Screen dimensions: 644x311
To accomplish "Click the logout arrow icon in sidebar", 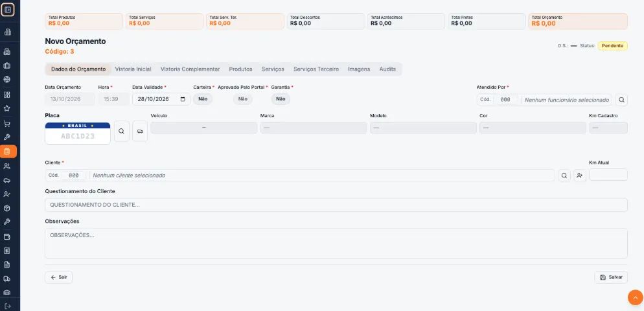I will [6, 306].
